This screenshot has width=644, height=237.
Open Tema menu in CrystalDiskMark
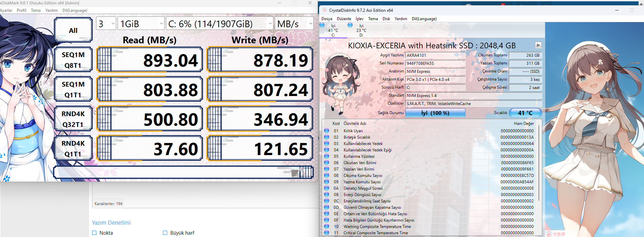[36, 10]
